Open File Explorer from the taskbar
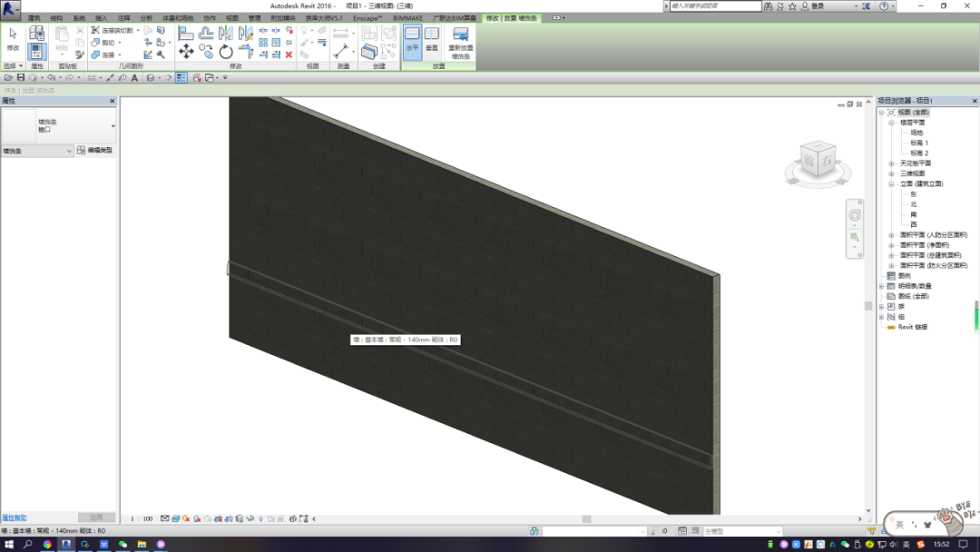Screen dimensions: 980x552 click(142, 545)
